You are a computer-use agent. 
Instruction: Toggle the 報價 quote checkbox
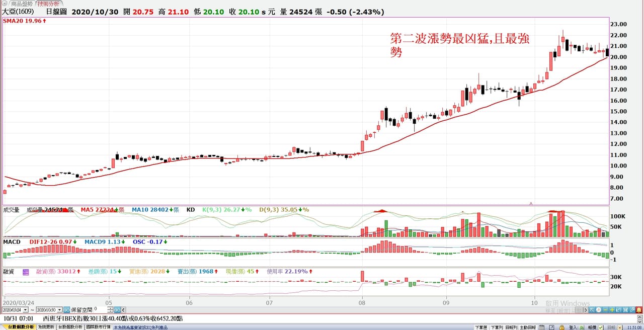click(601, 327)
